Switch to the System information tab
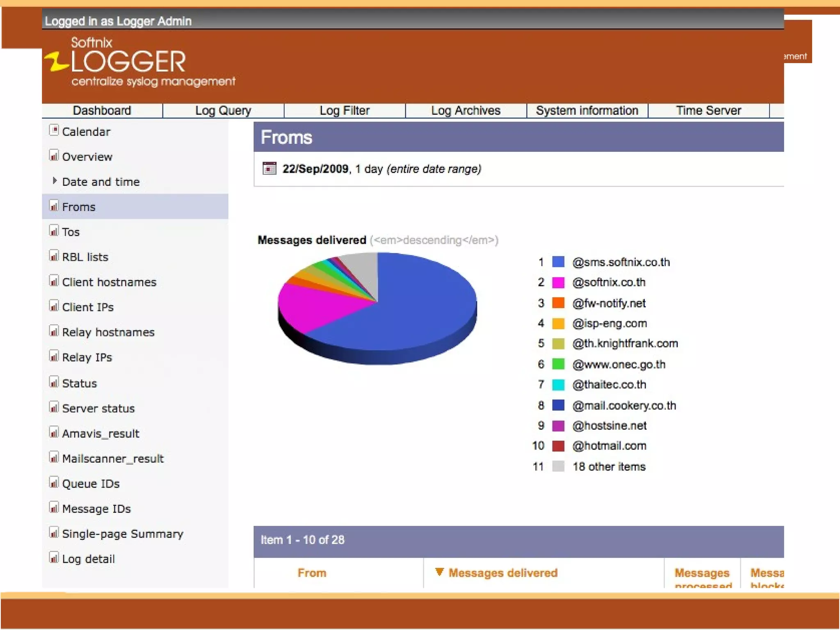 pos(587,111)
